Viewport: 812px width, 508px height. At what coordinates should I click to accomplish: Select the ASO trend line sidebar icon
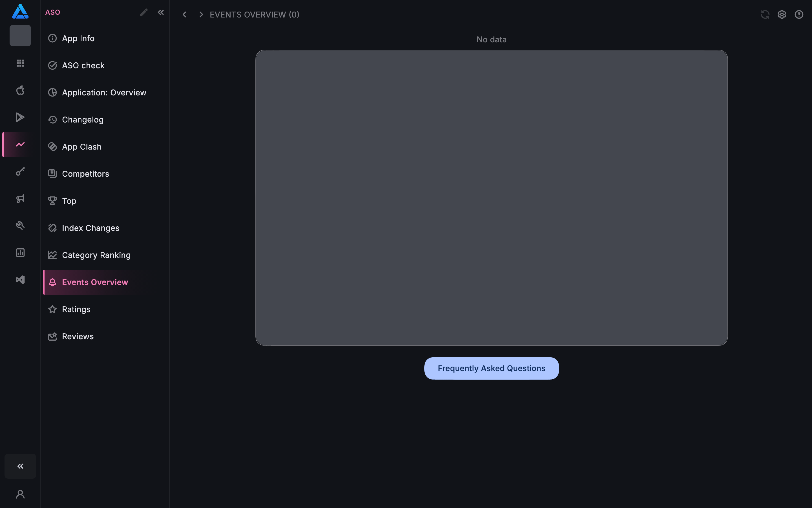pyautogui.click(x=20, y=144)
